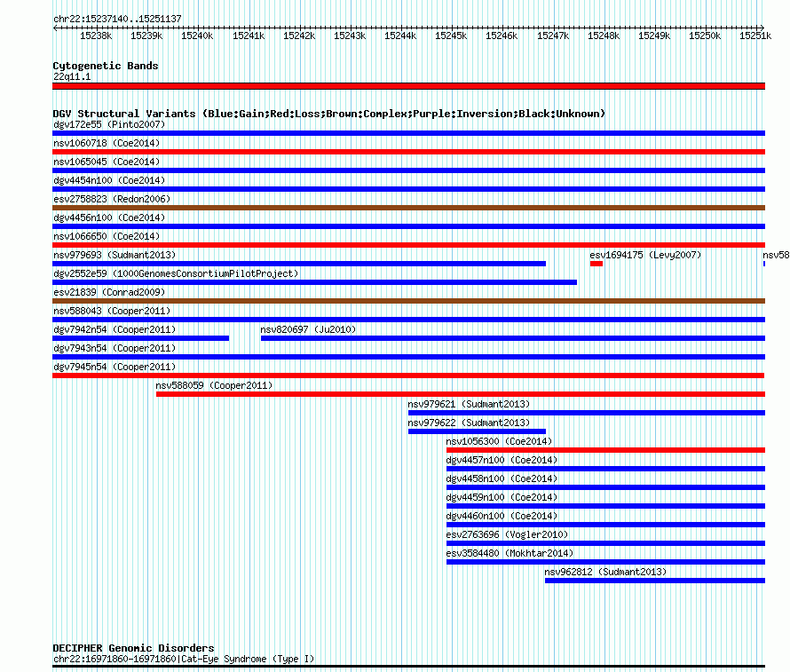Viewport: 790px width, 672px height.
Task: Open variant nsv588043 (Cooper2011)
Action: click(112, 311)
